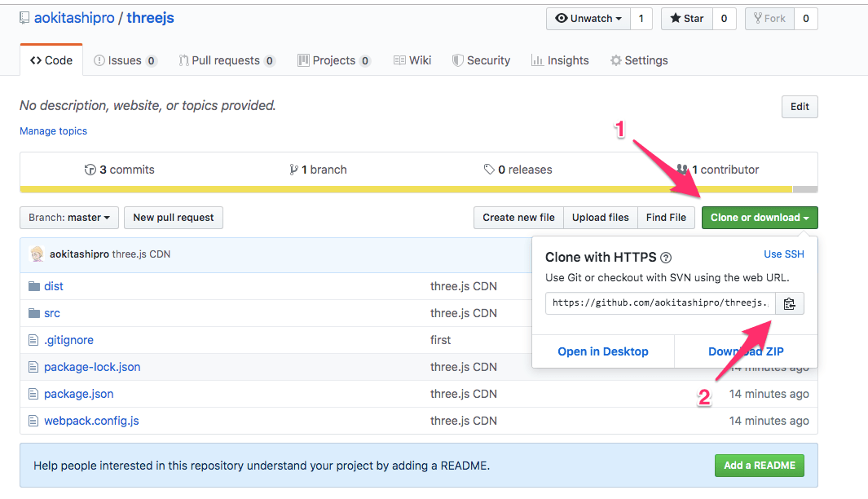Click the aokitashipro avatar thumbnail

coord(37,254)
